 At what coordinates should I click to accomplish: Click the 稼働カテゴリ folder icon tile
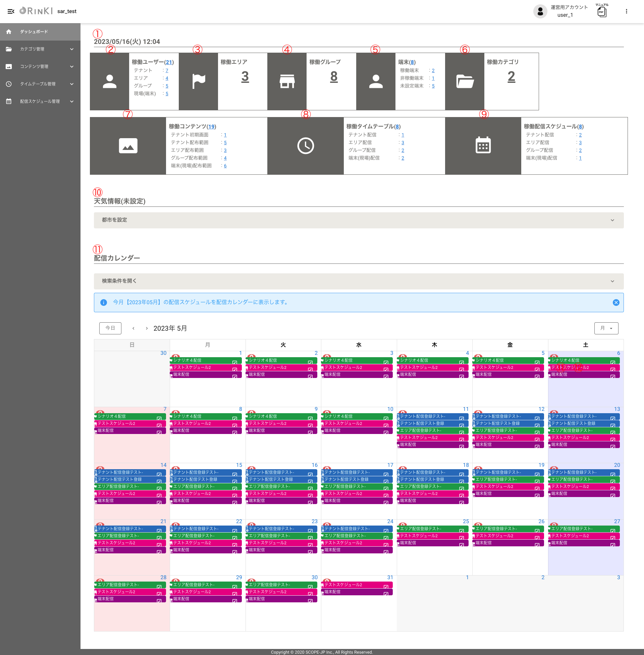(465, 81)
